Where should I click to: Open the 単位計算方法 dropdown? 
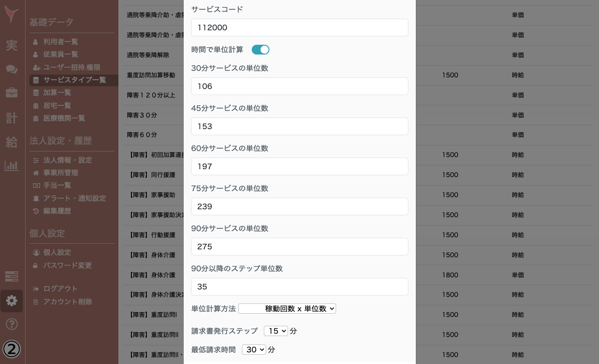pyautogui.click(x=287, y=309)
